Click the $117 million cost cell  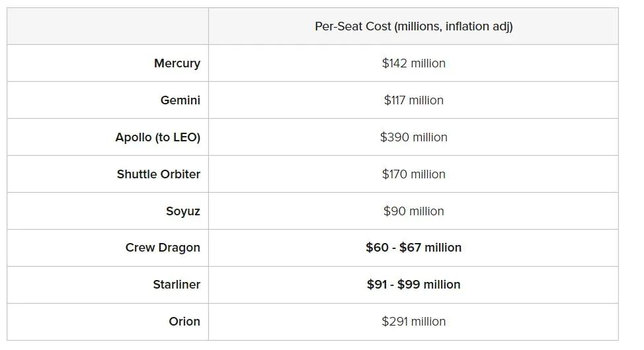[413, 100]
